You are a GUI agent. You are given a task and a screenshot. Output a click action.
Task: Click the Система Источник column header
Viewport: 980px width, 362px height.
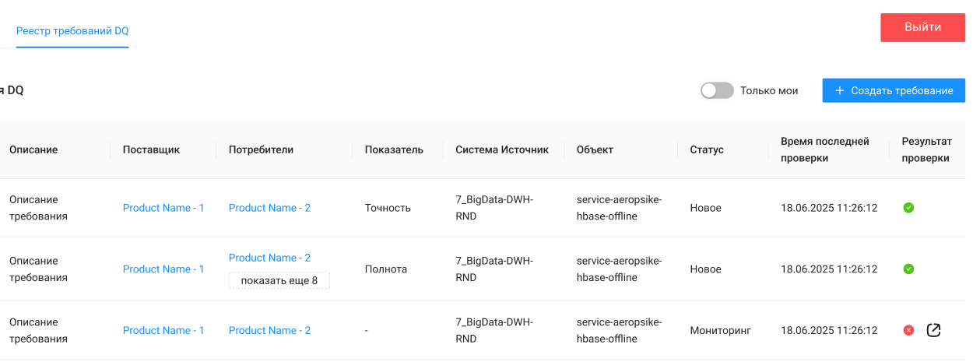click(x=502, y=149)
